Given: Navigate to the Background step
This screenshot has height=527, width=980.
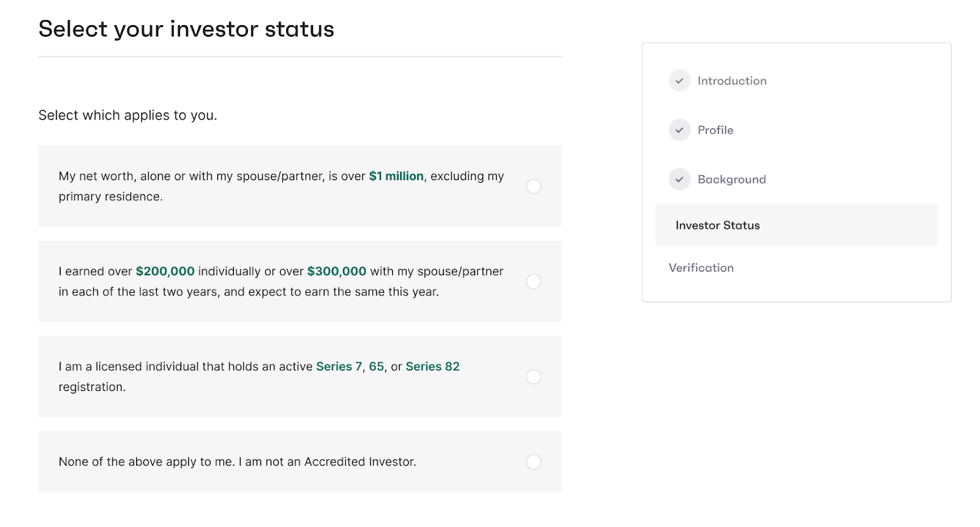Looking at the screenshot, I should tap(732, 180).
